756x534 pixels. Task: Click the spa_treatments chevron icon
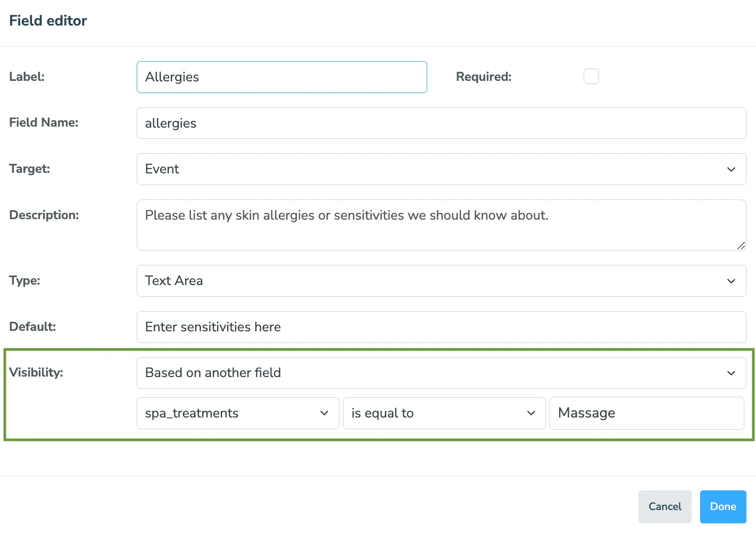click(324, 413)
